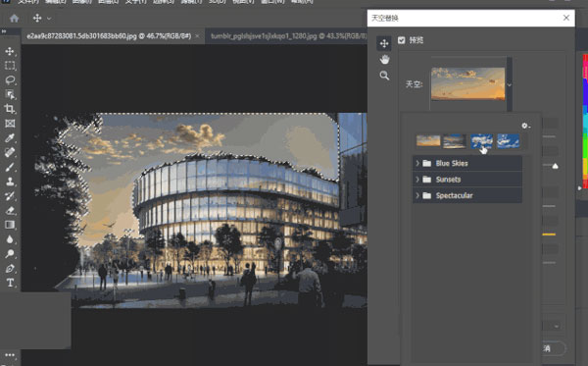This screenshot has width=588, height=366.
Task: Close the e2aa9c87283081 document tab
Action: [x=197, y=36]
